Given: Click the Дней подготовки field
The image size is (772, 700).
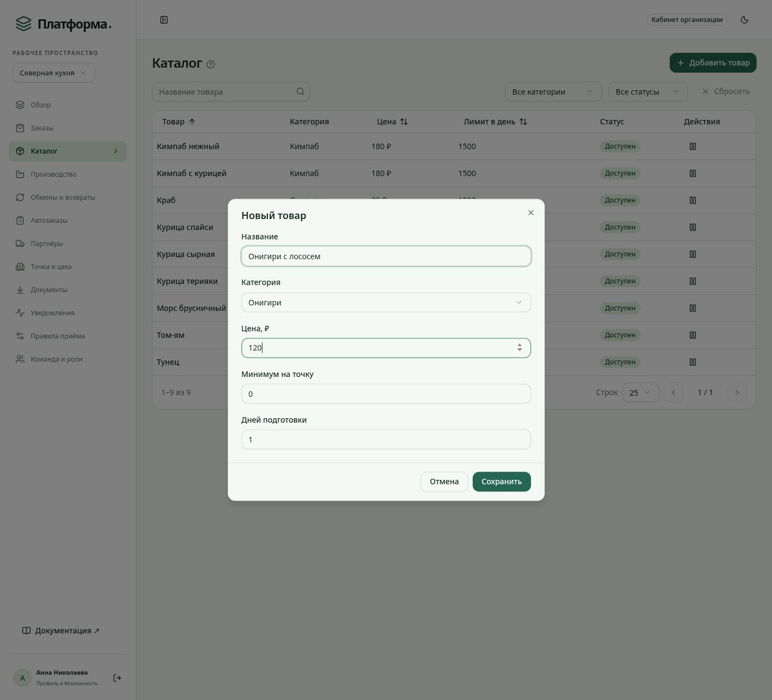Looking at the screenshot, I should coord(386,439).
